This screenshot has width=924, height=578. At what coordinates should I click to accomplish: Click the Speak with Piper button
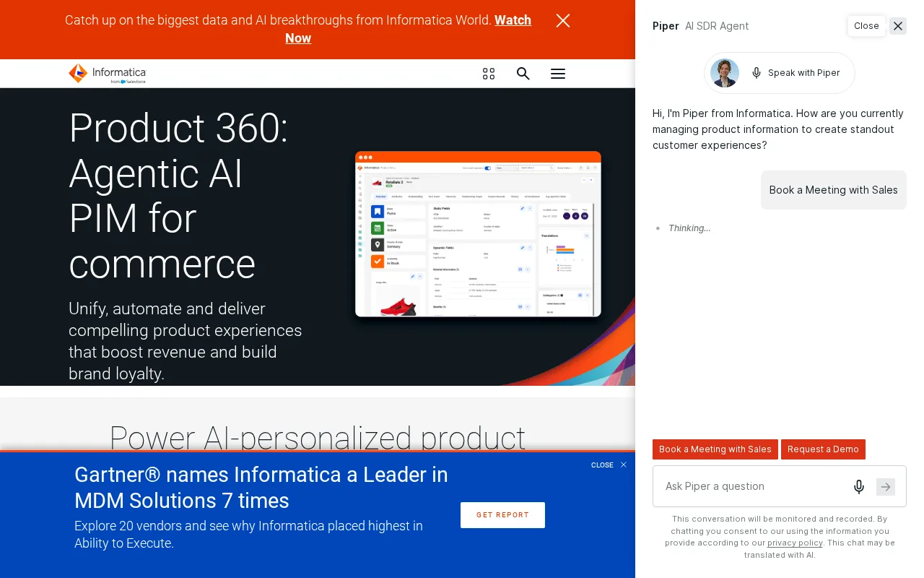click(780, 73)
